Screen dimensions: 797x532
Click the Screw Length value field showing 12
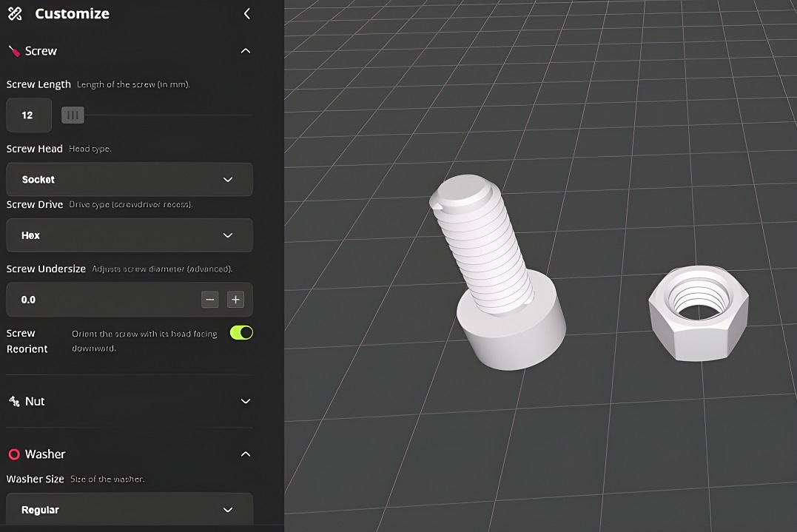coord(28,115)
